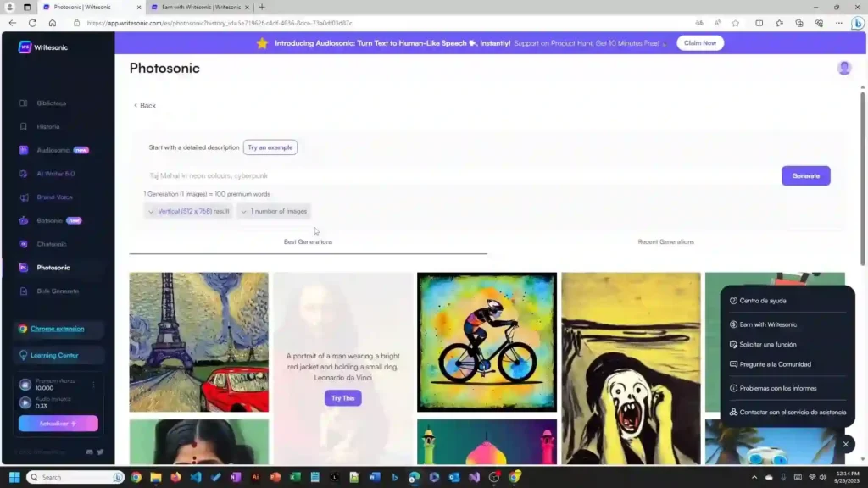The image size is (868, 488).
Task: Open Chrome extension link
Action: tap(57, 329)
